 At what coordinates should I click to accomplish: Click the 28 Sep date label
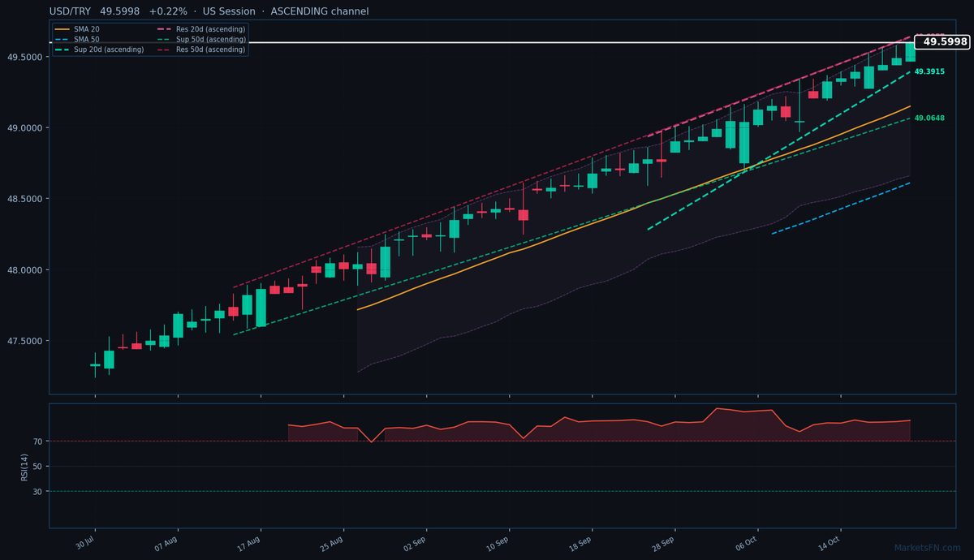point(664,542)
